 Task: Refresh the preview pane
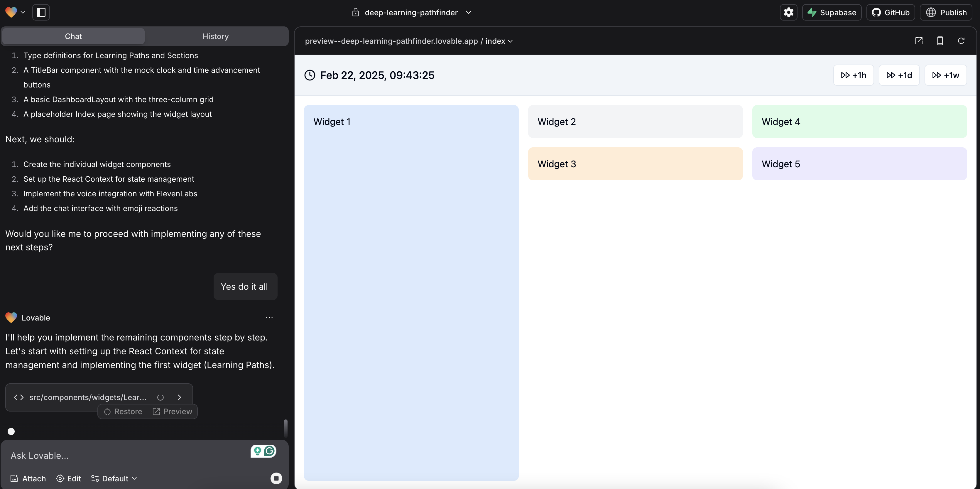click(x=961, y=41)
